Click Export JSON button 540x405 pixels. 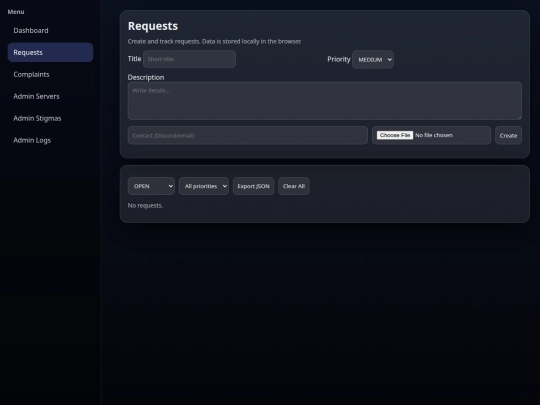click(253, 186)
